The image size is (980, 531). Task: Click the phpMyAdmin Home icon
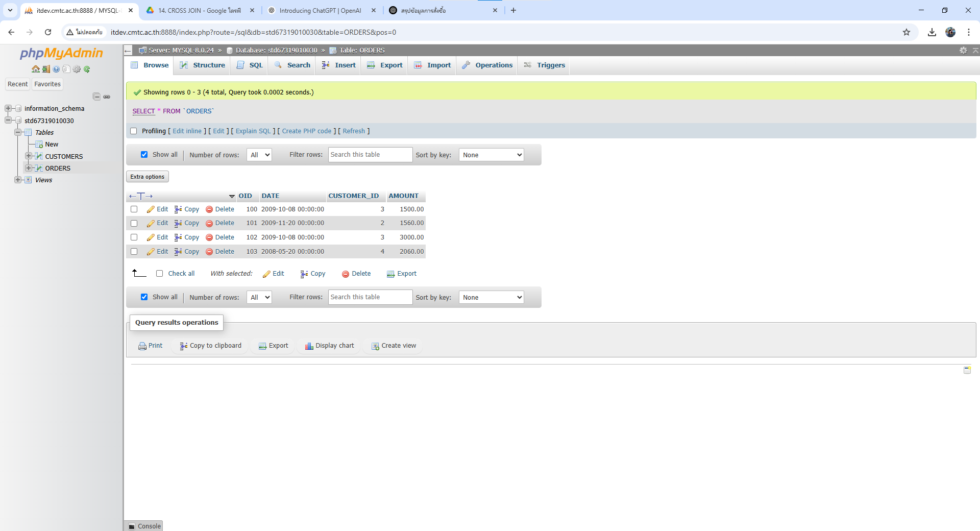pos(35,69)
